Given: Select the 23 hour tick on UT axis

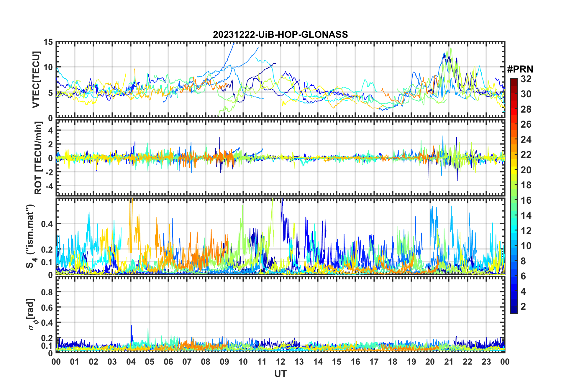Looking at the screenshot, I should [x=486, y=362].
